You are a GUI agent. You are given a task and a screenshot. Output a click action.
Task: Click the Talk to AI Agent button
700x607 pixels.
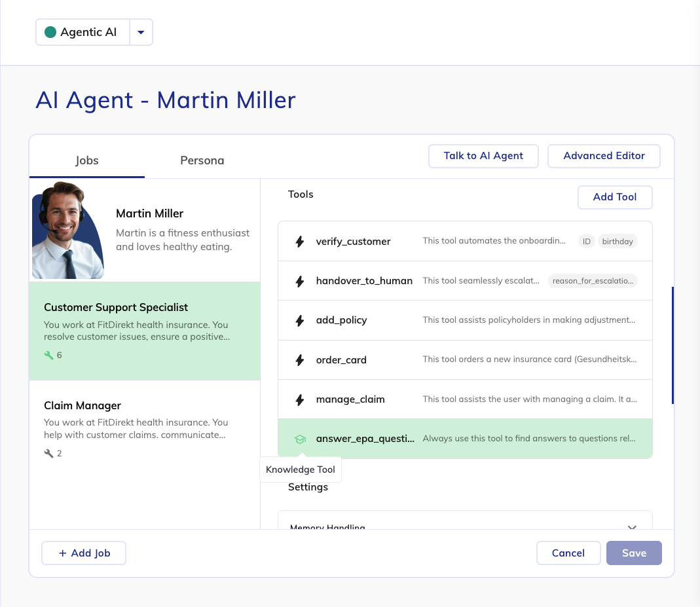pyautogui.click(x=483, y=156)
